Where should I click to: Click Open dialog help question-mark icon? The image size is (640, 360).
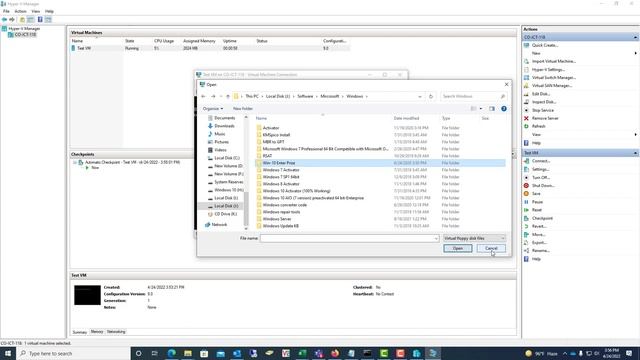(504, 109)
